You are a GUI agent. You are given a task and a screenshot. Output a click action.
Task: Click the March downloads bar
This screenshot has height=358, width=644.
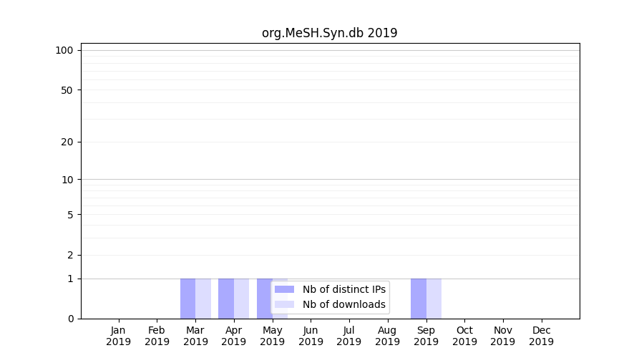[203, 299]
